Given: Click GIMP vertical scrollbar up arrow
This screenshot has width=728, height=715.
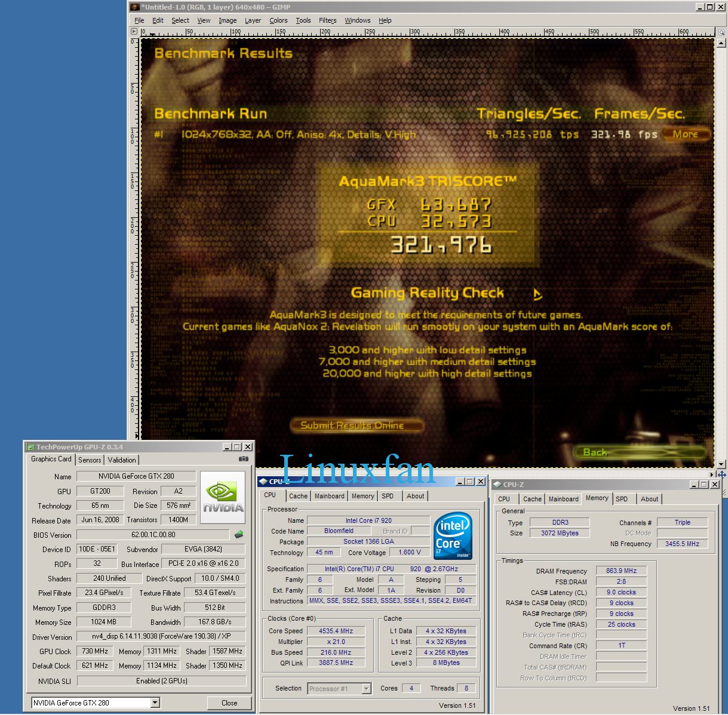Looking at the screenshot, I should click(721, 42).
